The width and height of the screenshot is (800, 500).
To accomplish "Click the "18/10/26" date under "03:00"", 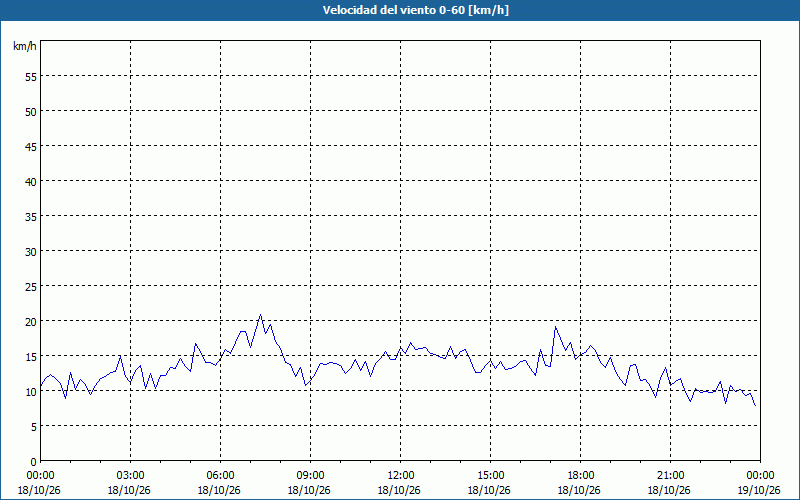I will [129, 490].
